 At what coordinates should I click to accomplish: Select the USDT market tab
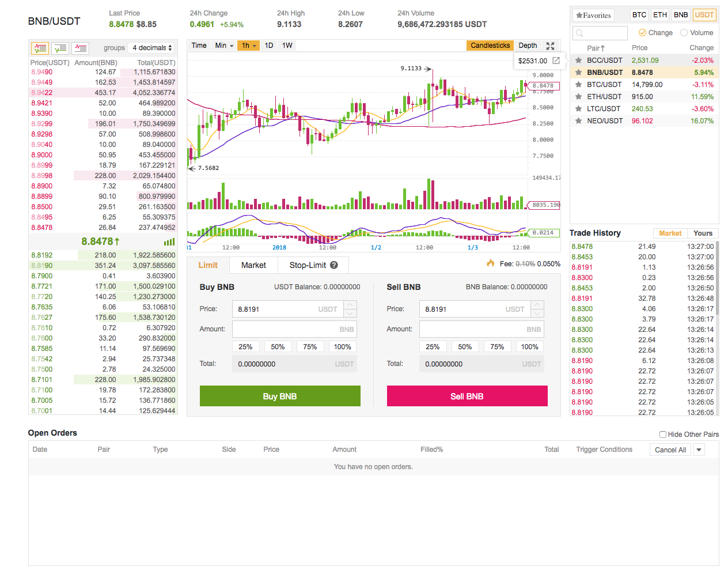tap(704, 15)
